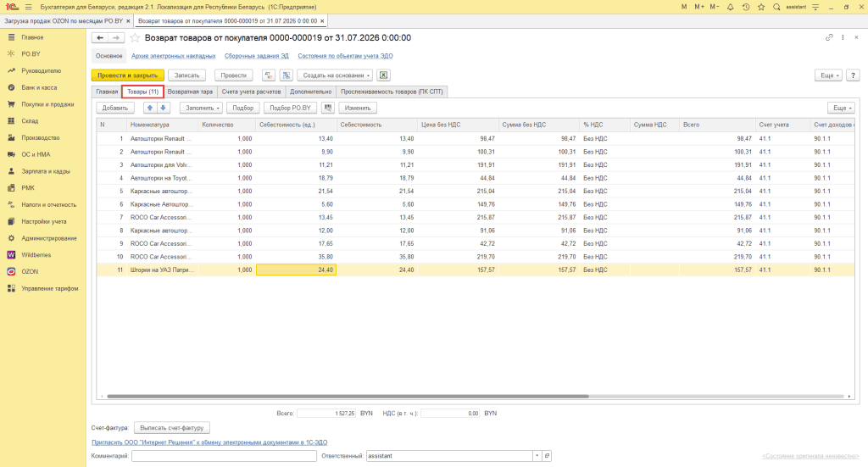868x467 pixels.
Task: Click the global search magnifier
Action: point(776,7)
